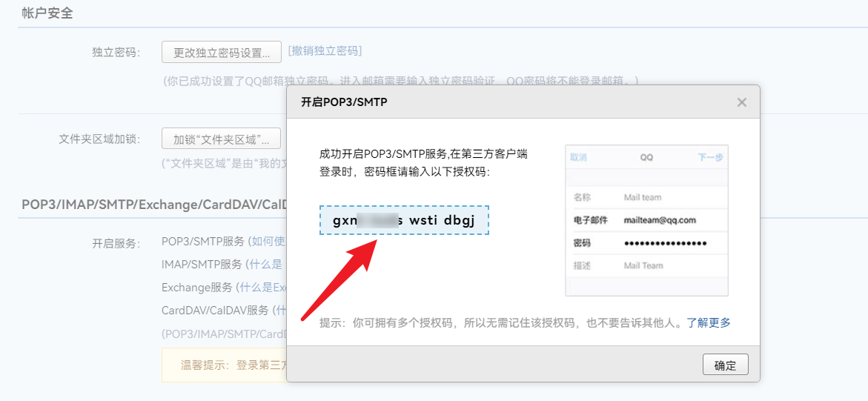Viewport: 868px width, 401px height.
Task: Click the 开启服务 label
Action: coord(116,243)
